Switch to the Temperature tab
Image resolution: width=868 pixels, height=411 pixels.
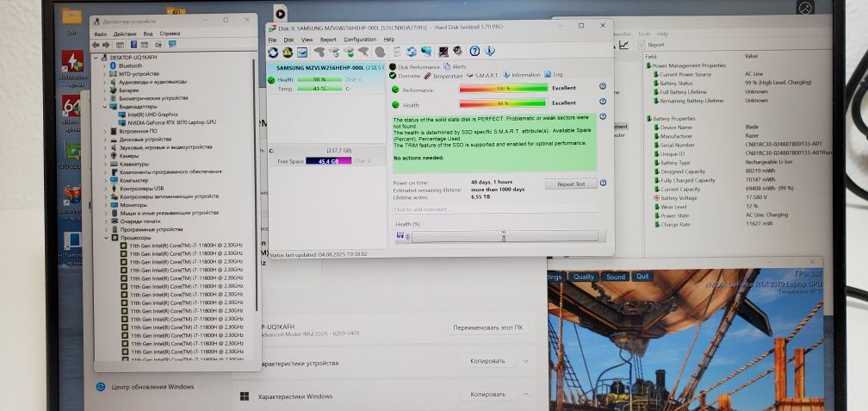443,75
